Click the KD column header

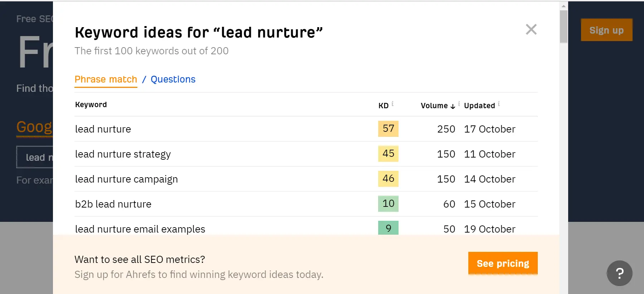point(383,106)
